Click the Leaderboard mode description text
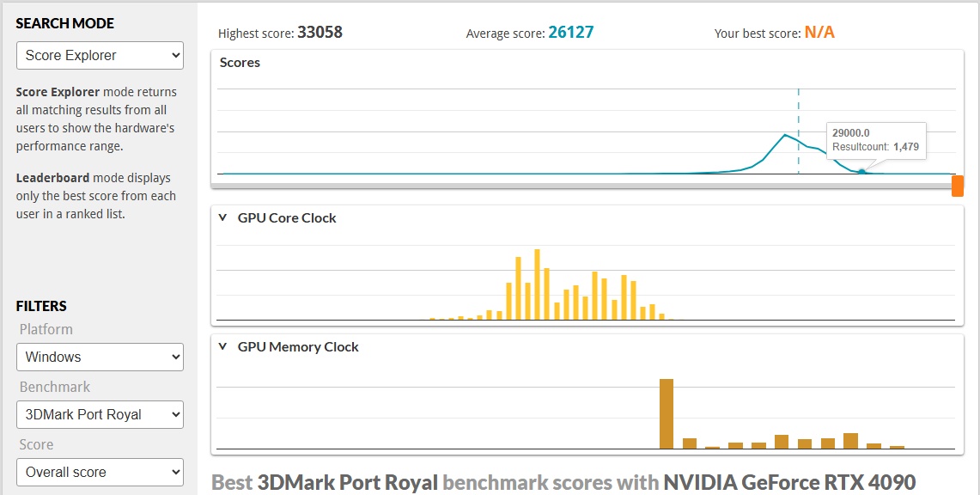Screen dimensions: 980x495 tap(95, 196)
